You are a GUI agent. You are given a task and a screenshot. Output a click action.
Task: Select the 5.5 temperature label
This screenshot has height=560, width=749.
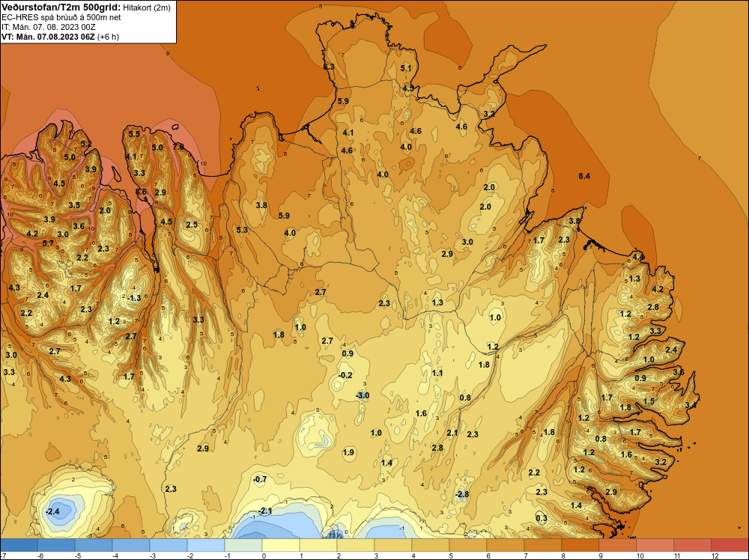[134, 134]
